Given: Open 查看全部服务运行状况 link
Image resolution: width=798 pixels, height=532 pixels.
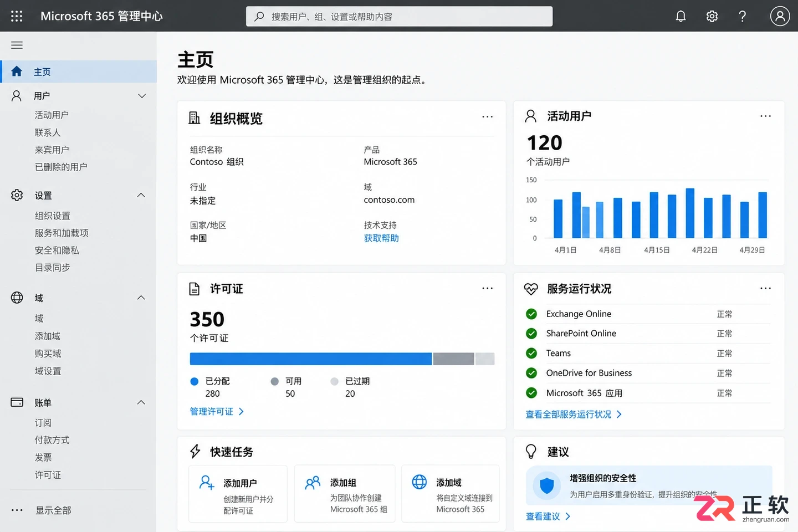Looking at the screenshot, I should coord(574,415).
